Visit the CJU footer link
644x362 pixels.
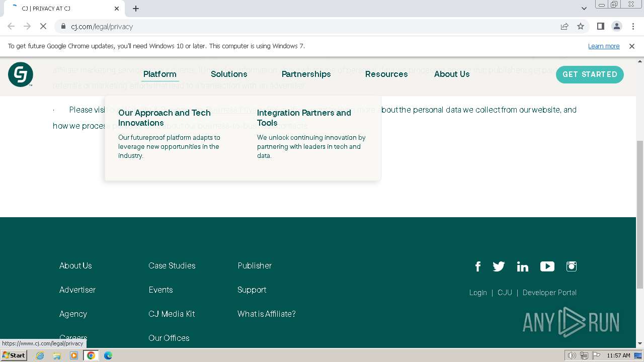click(x=505, y=293)
